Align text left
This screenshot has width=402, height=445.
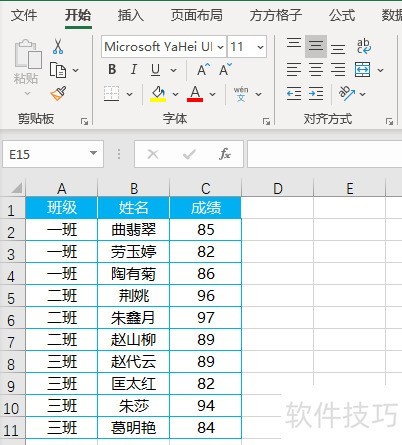(294, 70)
